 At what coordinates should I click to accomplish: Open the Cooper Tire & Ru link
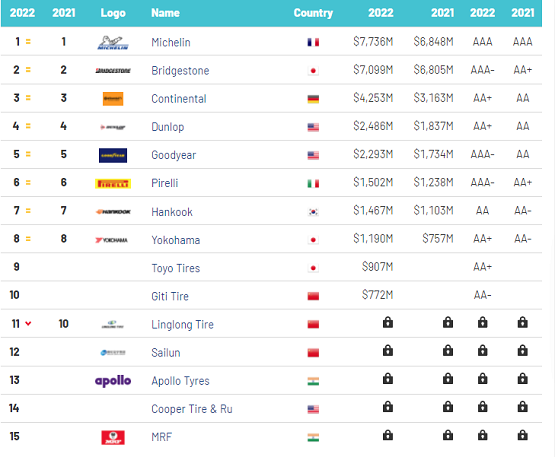coord(192,409)
